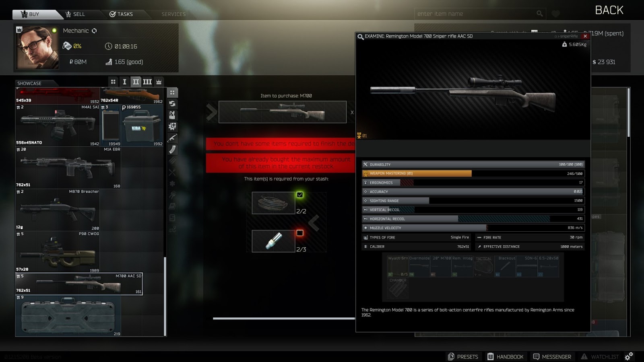Click the Blackout muzzle mod slot

[x=506, y=266]
